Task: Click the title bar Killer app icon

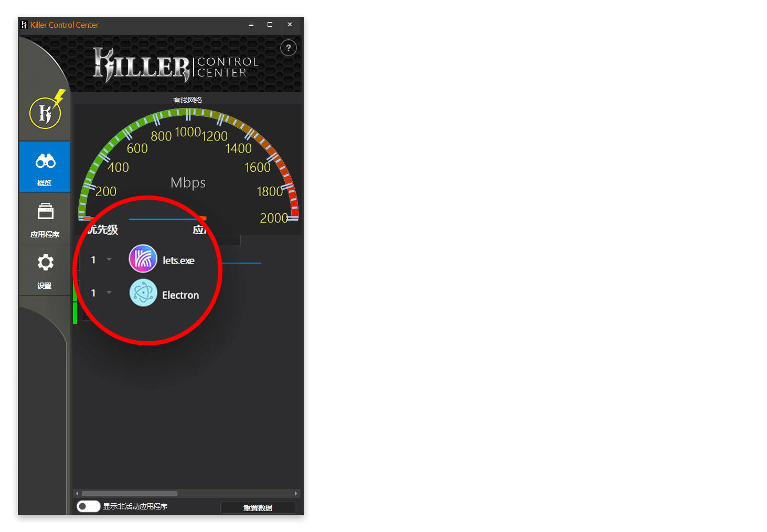Action: tap(24, 25)
